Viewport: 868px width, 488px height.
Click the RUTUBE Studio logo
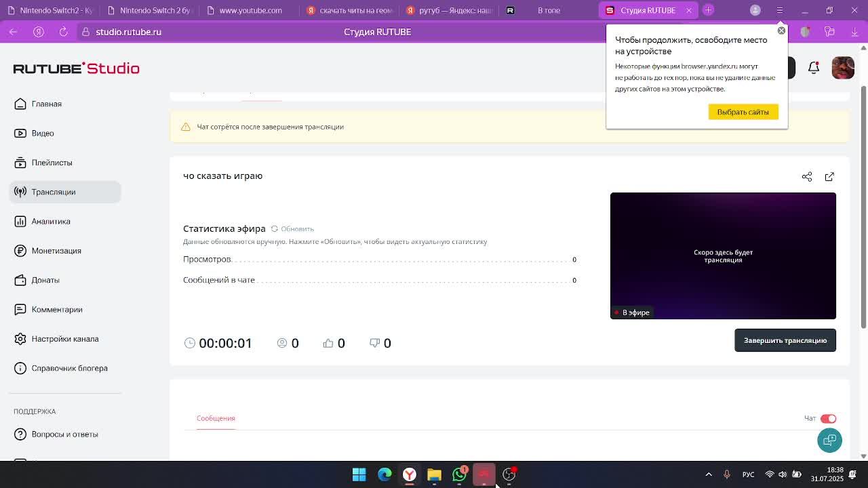tap(77, 68)
